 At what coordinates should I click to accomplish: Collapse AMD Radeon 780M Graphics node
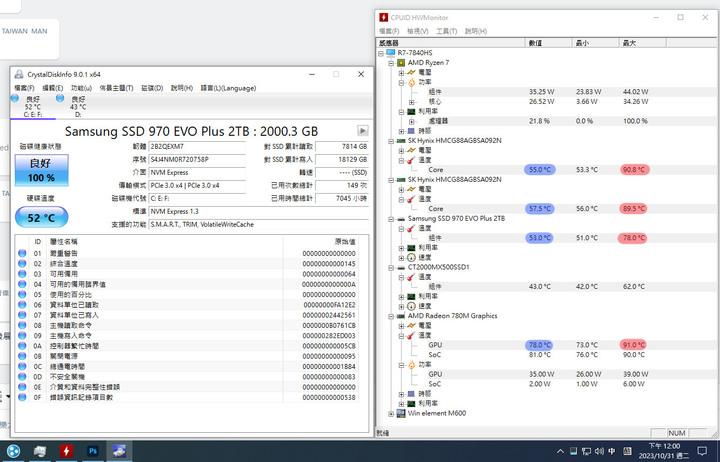391,316
